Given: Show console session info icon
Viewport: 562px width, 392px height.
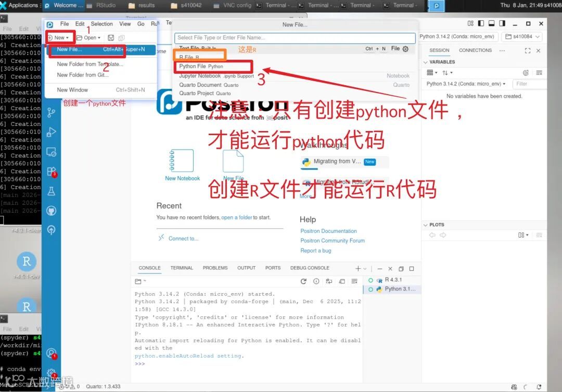Looking at the screenshot, I should pyautogui.click(x=316, y=281).
